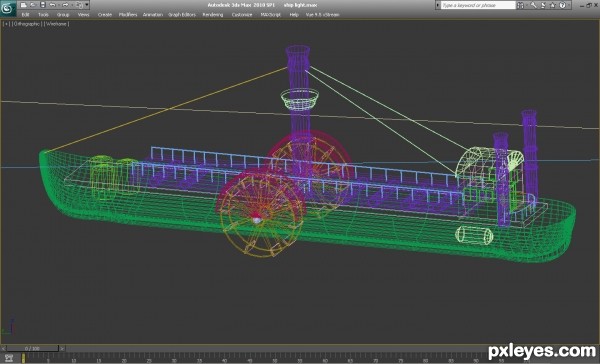This screenshot has height=364, width=600.
Task: Open the Orthographic viewport view label menu
Action: [26, 24]
